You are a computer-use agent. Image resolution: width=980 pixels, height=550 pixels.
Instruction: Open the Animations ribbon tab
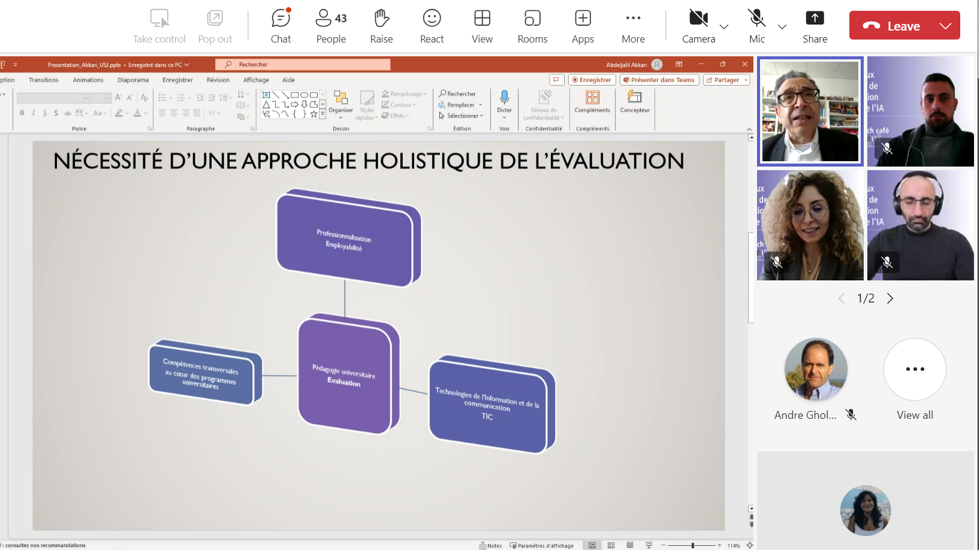[88, 80]
